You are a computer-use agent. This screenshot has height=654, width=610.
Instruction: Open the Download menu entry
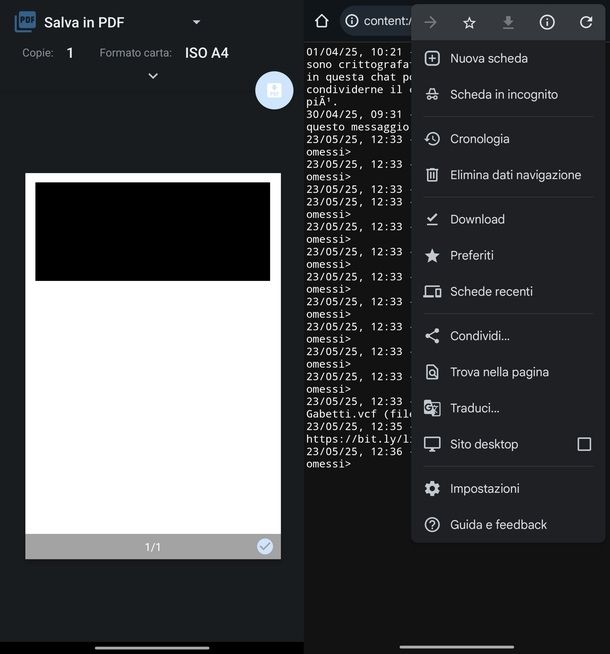[x=508, y=219]
